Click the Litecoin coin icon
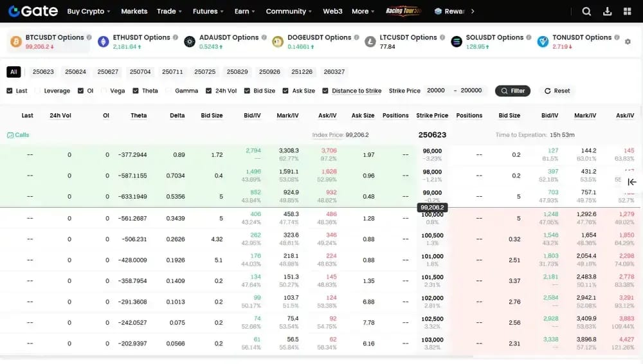643x364 pixels. [370, 41]
